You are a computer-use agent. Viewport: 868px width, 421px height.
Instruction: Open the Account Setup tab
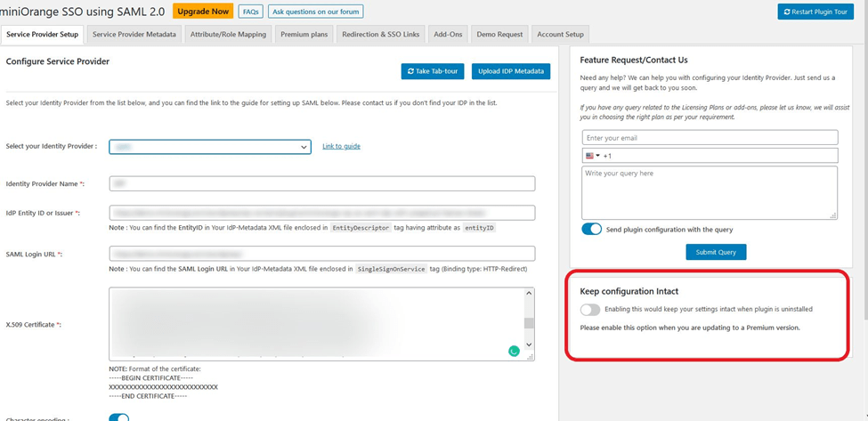pyautogui.click(x=560, y=35)
